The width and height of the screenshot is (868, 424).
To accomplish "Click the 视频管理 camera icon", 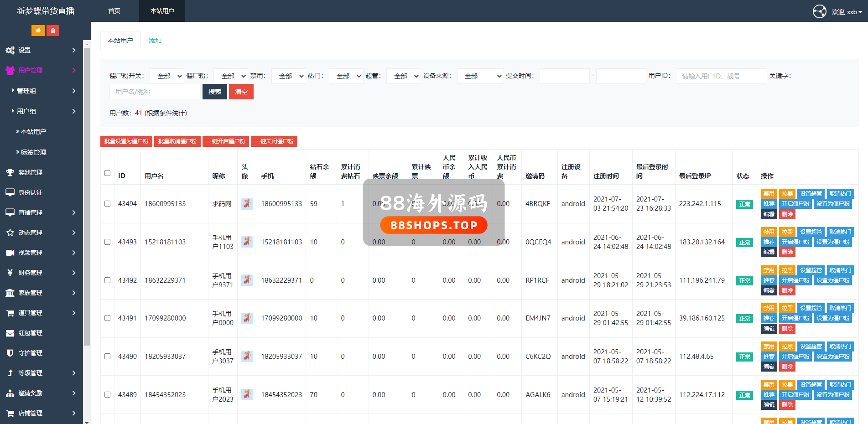I will pyautogui.click(x=10, y=253).
